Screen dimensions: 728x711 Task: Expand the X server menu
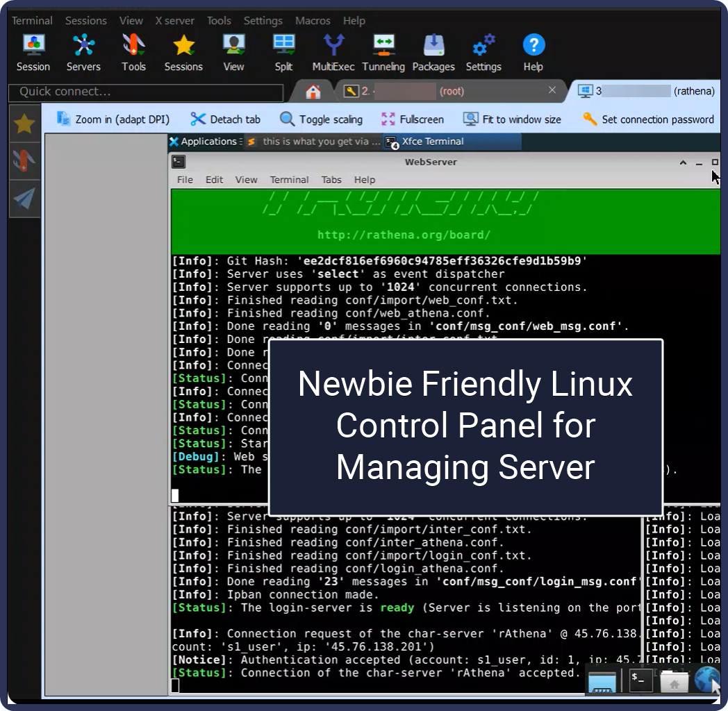(174, 21)
